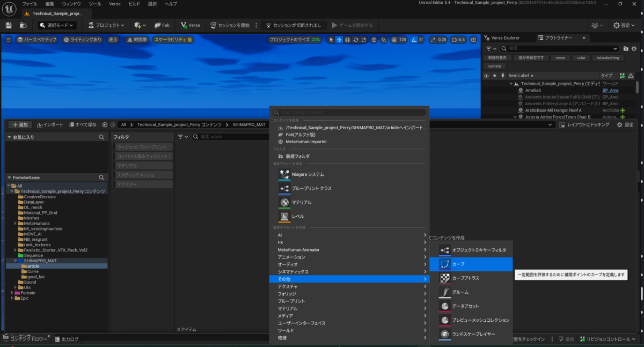Image resolution: width=644 pixels, height=347 pixels.
Task: Activate the scale gizmo tool
Action: tap(363, 40)
